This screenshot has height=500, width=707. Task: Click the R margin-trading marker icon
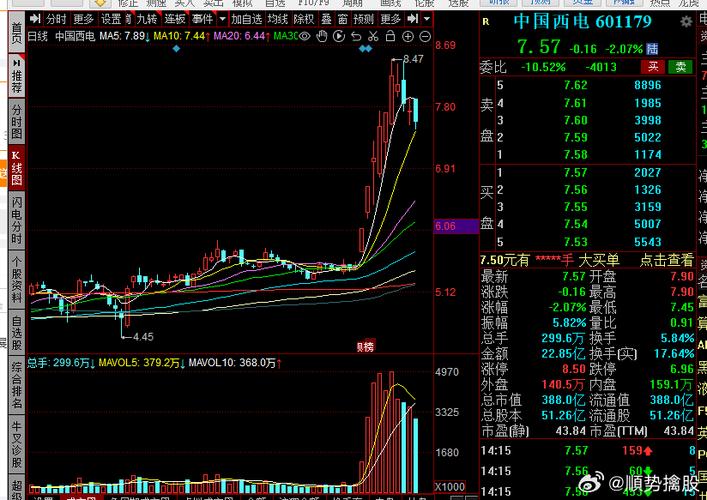[486, 21]
